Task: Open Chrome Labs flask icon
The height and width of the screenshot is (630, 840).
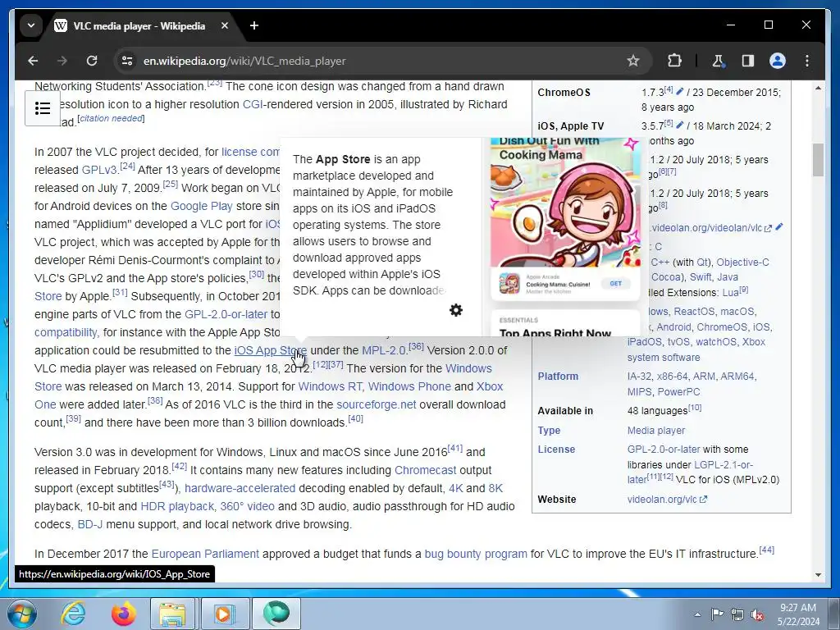Action: pyautogui.click(x=718, y=61)
